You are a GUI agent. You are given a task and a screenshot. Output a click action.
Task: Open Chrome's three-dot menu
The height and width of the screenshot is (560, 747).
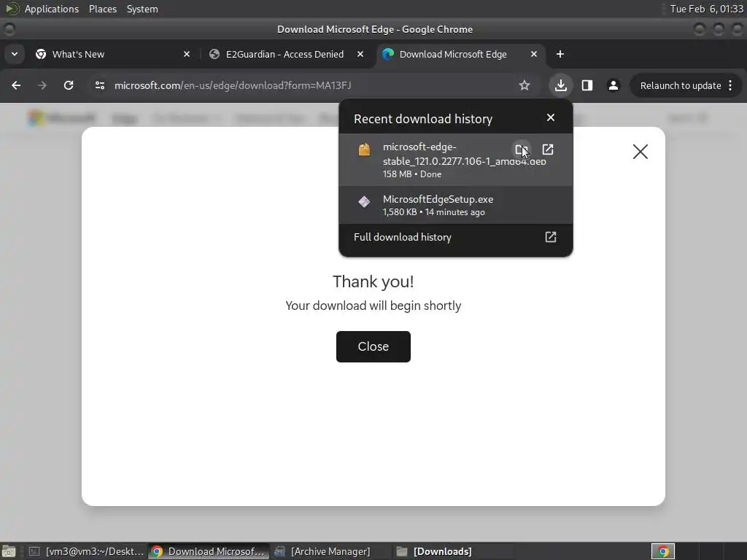[730, 85]
